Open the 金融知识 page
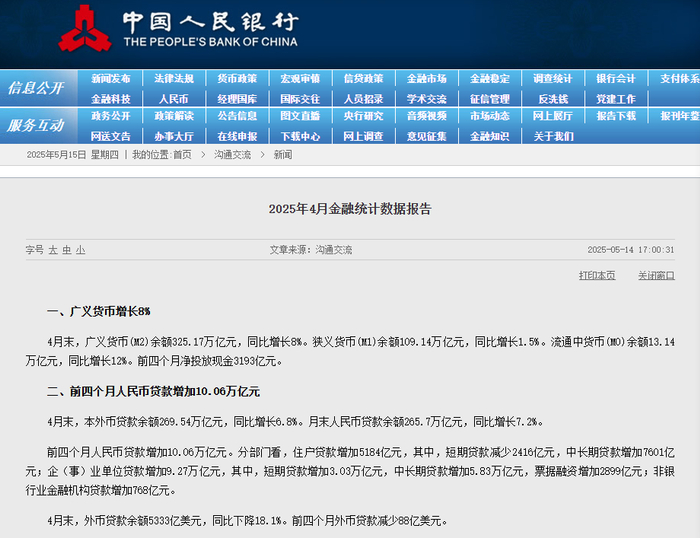The image size is (700, 538). (x=490, y=136)
